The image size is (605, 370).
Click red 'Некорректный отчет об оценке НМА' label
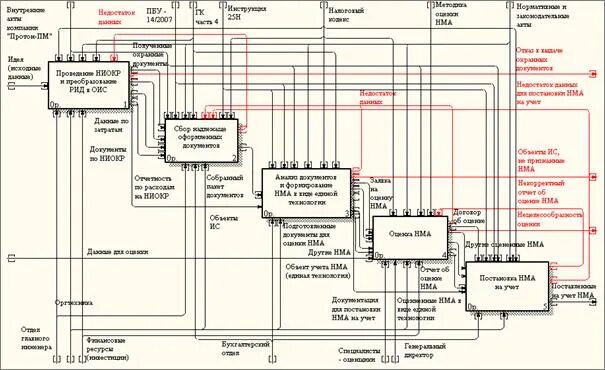541,192
